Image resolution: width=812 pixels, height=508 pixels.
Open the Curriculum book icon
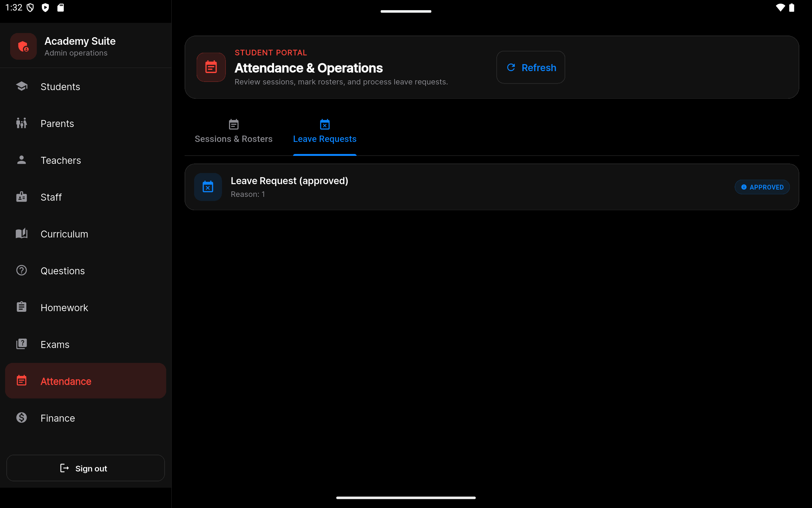click(x=22, y=233)
